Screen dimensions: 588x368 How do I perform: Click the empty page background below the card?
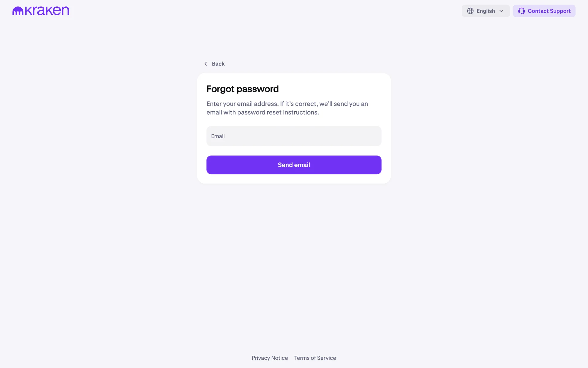point(294,261)
